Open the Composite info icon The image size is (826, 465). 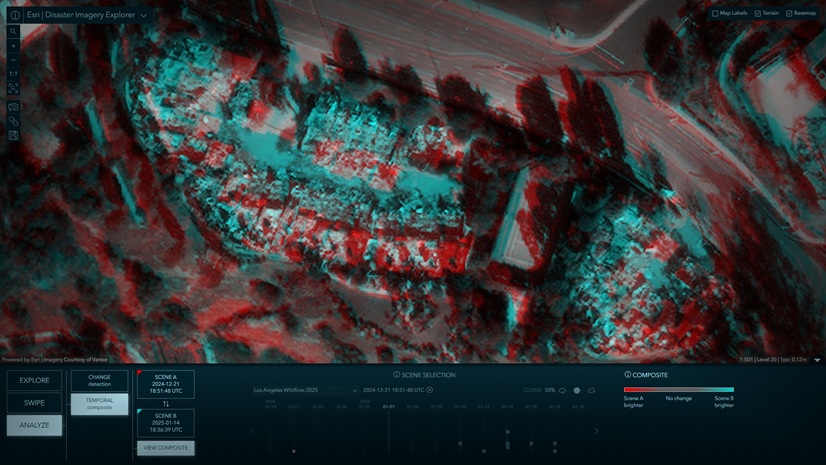point(627,374)
